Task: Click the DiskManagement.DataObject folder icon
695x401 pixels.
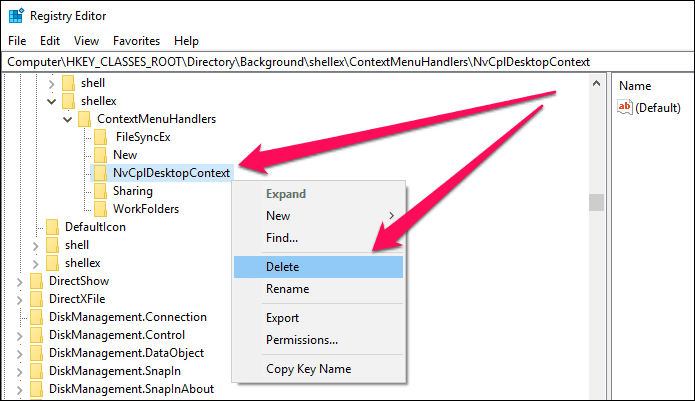Action: (x=36, y=353)
